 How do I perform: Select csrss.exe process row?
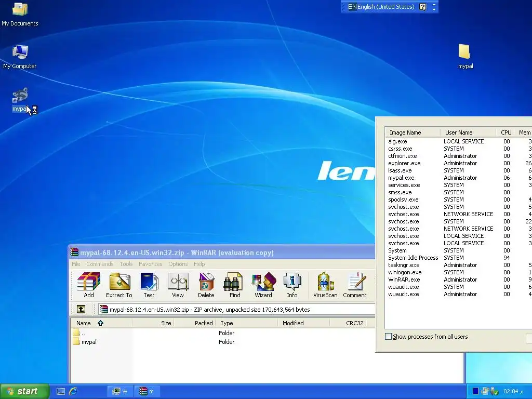(x=459, y=149)
